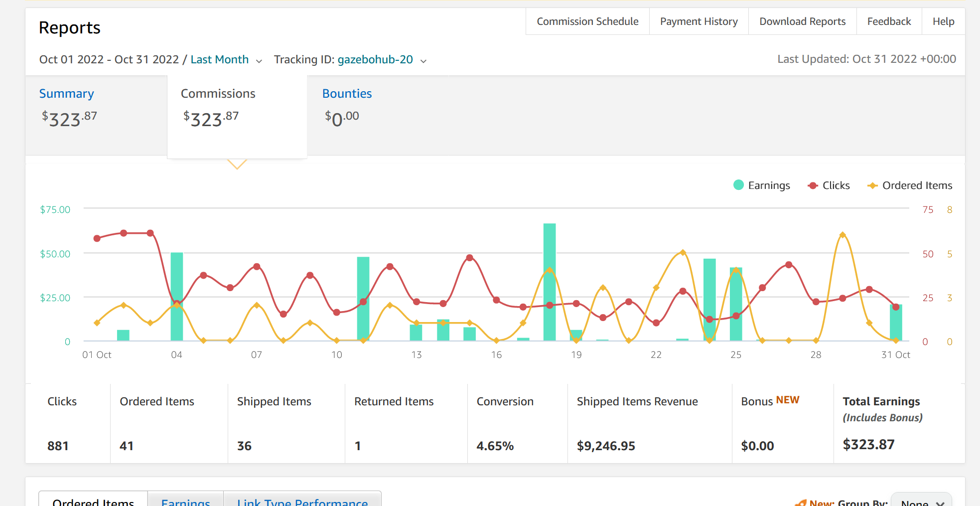Click the tallest earnings bar on Oct 18

click(x=550, y=282)
